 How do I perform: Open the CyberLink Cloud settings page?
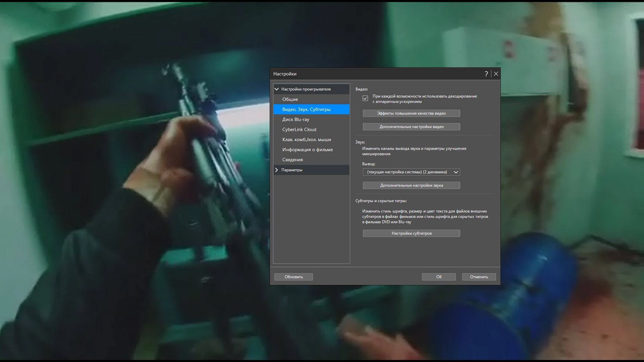[312, 129]
